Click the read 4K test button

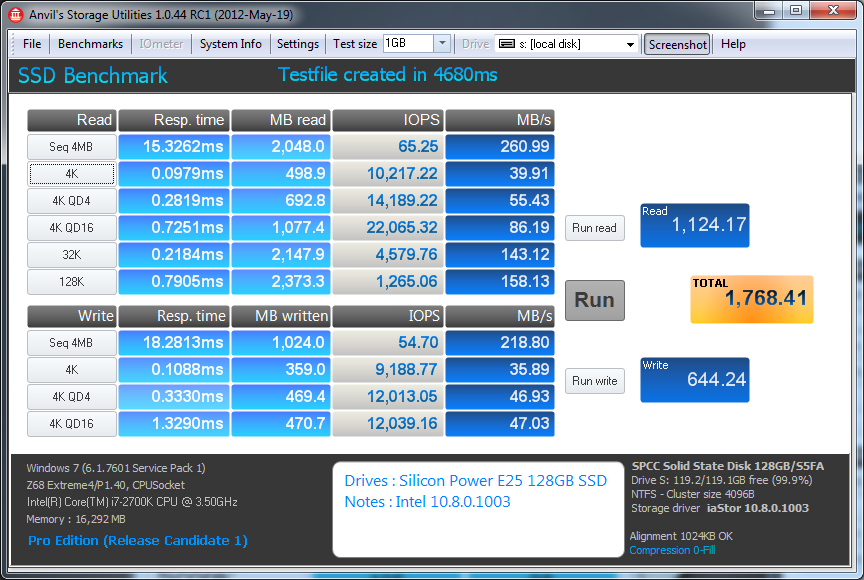tap(72, 174)
